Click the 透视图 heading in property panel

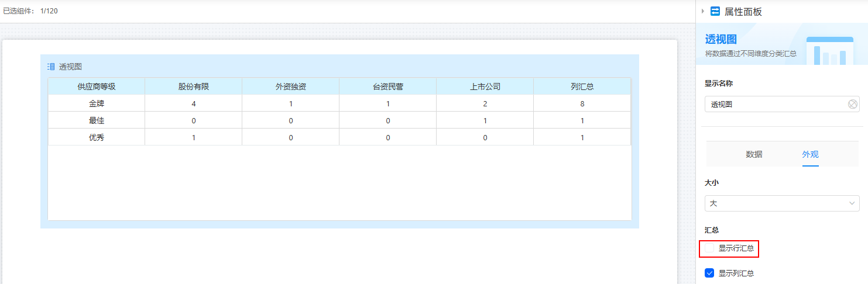click(x=721, y=39)
